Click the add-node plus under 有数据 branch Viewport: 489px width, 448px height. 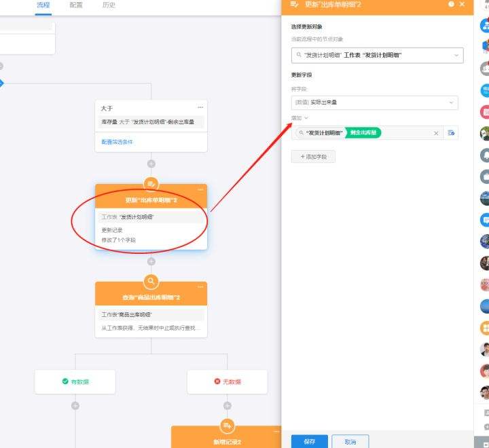75,405
